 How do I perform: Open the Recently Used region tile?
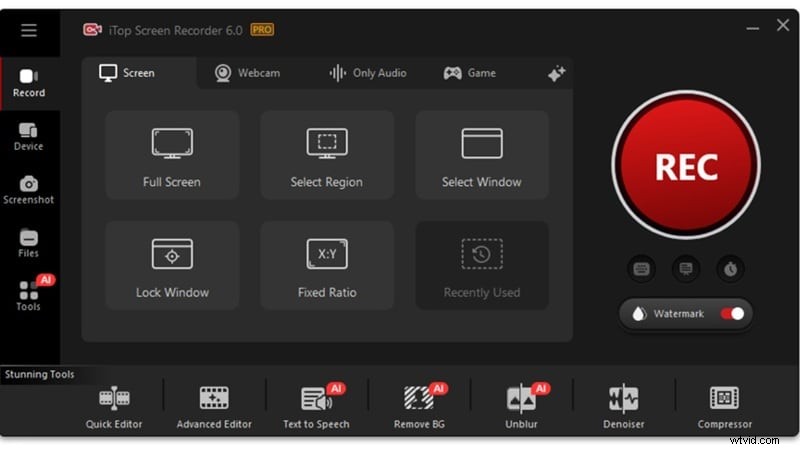point(482,265)
